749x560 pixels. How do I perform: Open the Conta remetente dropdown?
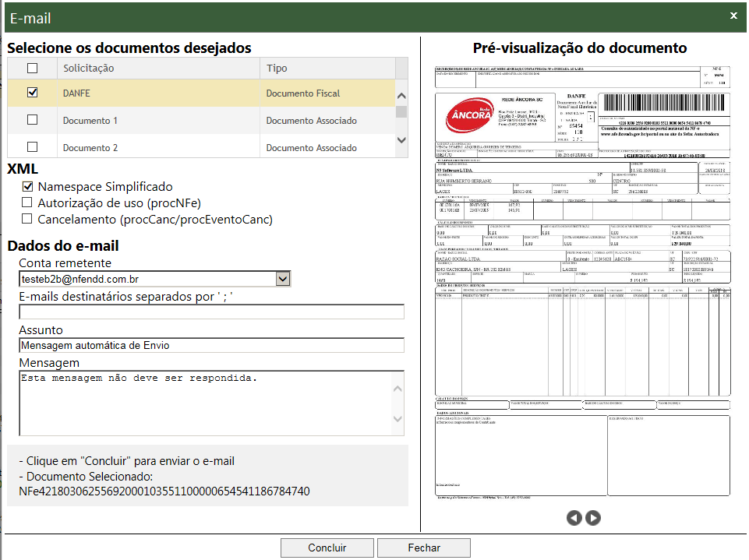click(282, 279)
